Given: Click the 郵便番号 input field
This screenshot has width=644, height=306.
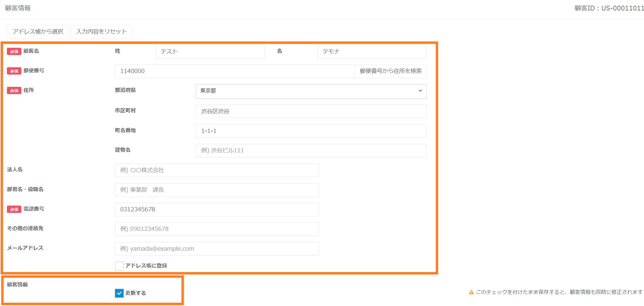Looking at the screenshot, I should [235, 71].
